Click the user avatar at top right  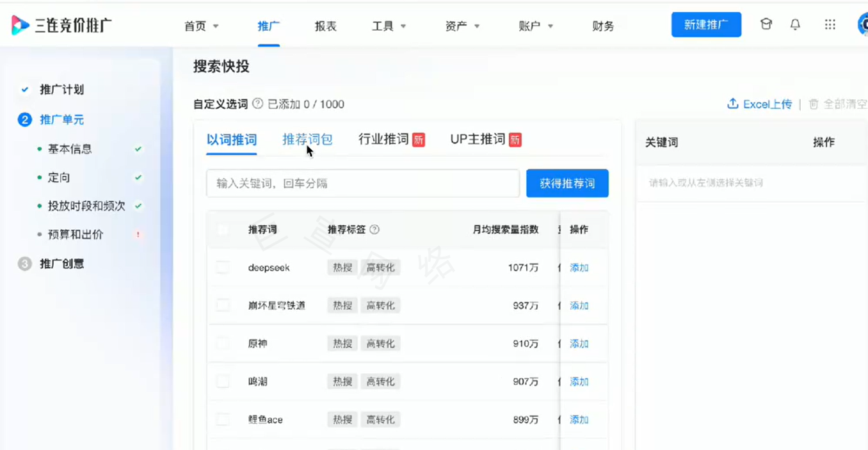(x=863, y=24)
